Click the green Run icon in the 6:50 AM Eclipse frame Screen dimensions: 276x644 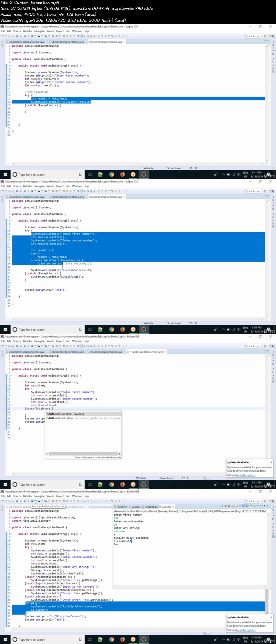pos(32,191)
